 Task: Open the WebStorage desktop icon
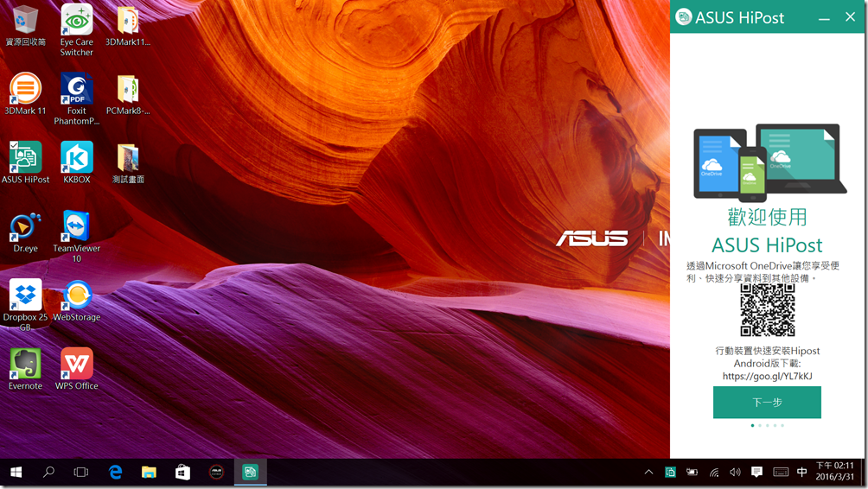pos(76,295)
